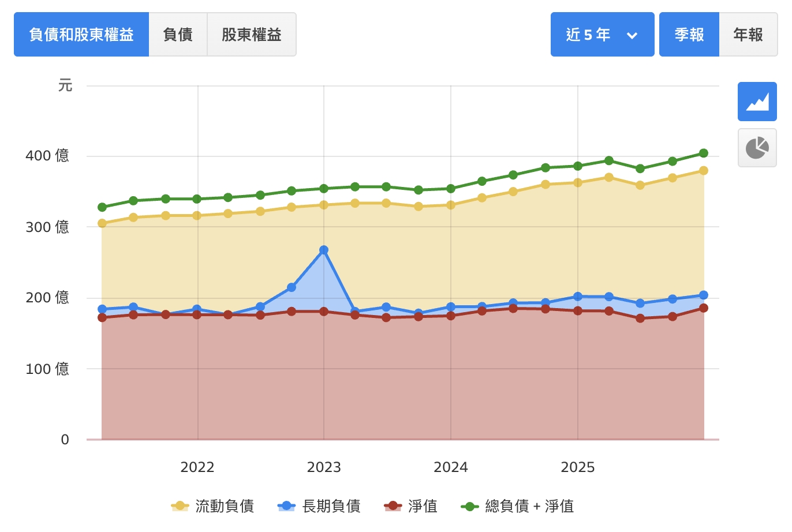Select the 負債和股東權益 tab
Viewport: 792px width, 532px height.
pos(81,35)
